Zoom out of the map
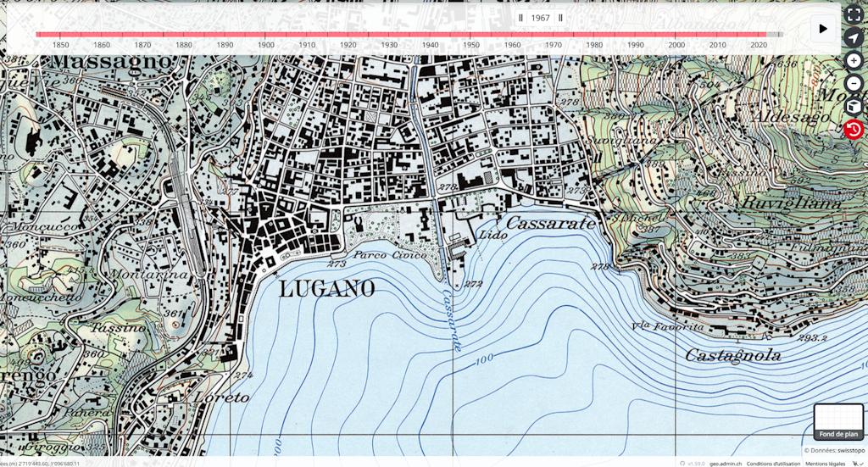868x467 pixels. (x=854, y=84)
